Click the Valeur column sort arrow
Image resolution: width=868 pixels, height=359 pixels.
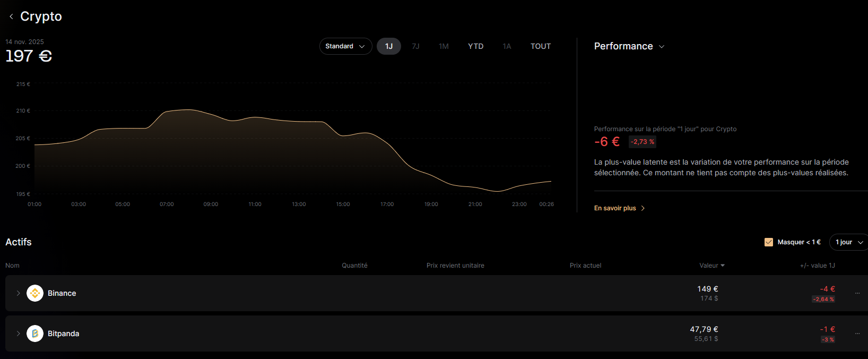[x=723, y=266]
